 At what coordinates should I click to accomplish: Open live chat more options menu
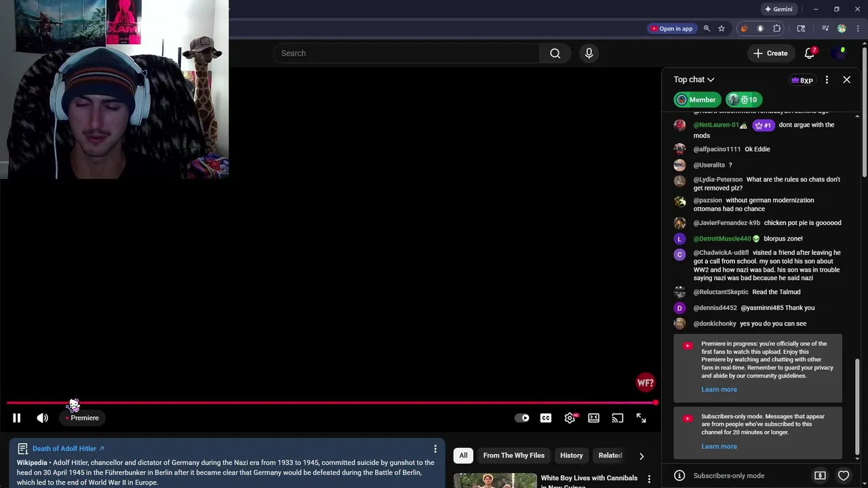pyautogui.click(x=827, y=80)
